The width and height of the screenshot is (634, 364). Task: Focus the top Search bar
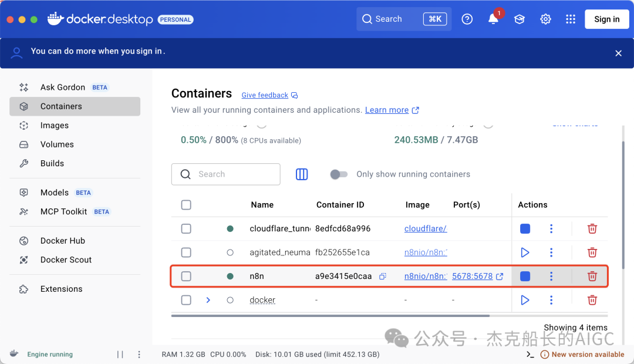pos(404,19)
